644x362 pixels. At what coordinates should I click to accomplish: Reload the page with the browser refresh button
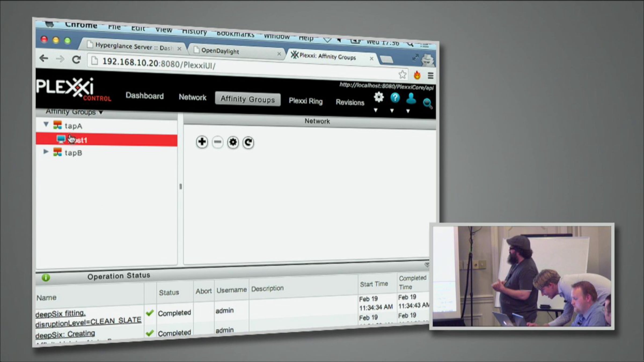click(76, 60)
